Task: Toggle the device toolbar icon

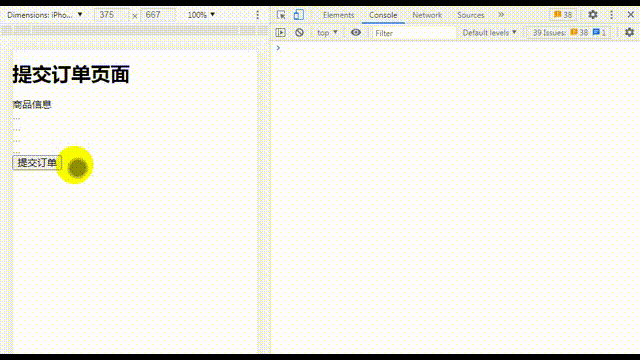Action: click(x=299, y=15)
